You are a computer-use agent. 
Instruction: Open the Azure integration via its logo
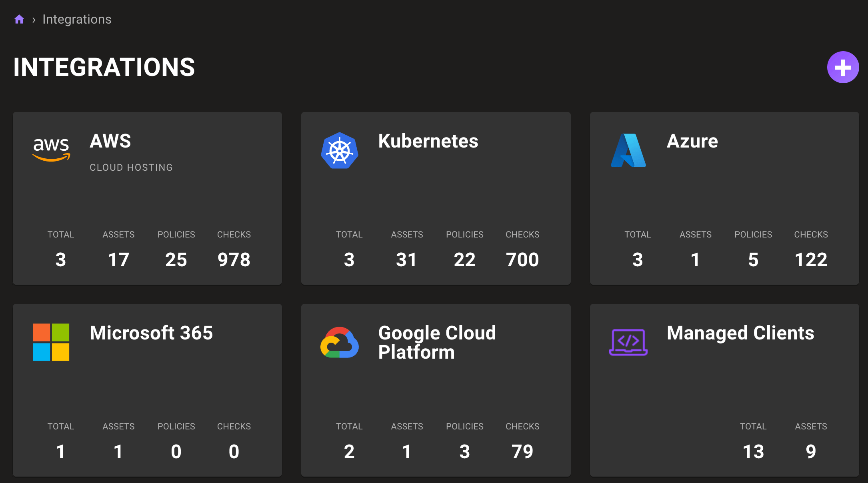point(628,150)
